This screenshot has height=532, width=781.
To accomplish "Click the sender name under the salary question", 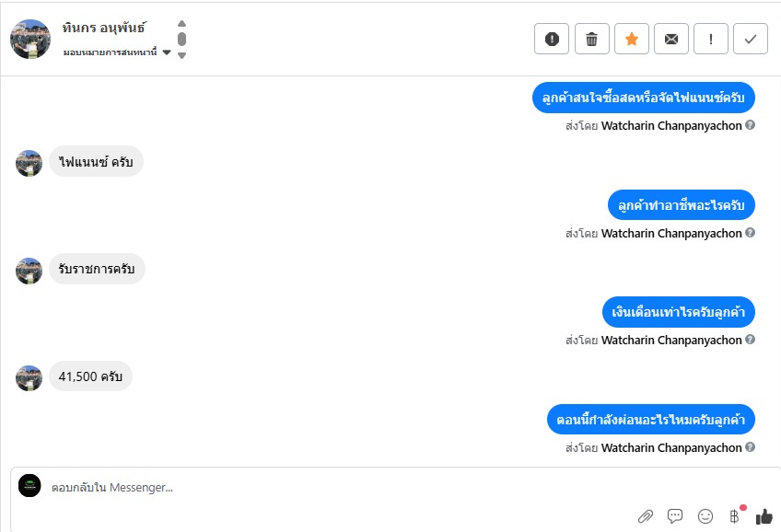I will [x=671, y=341].
